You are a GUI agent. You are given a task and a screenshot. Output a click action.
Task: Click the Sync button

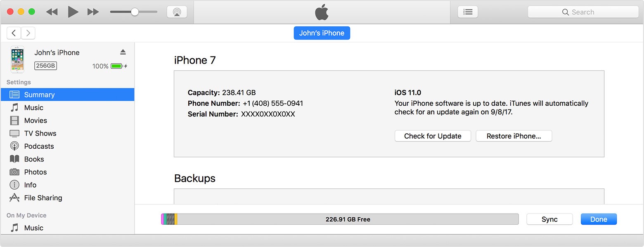pos(549,219)
